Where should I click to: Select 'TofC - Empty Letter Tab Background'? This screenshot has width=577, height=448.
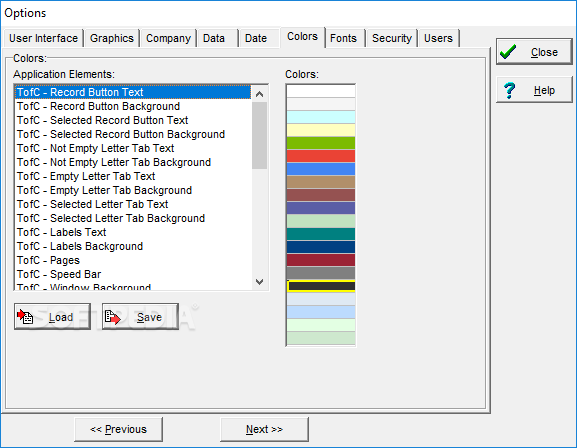pyautogui.click(x=133, y=190)
